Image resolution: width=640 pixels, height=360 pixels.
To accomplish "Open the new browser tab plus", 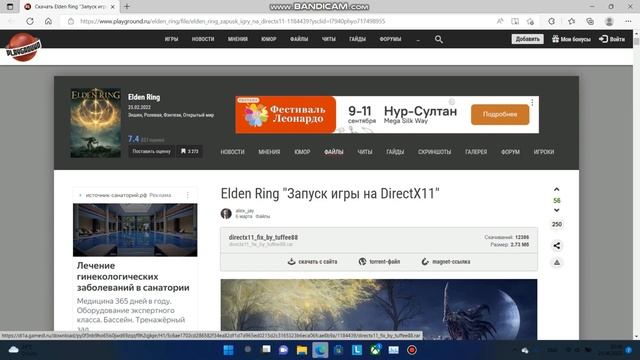I will point(127,7).
